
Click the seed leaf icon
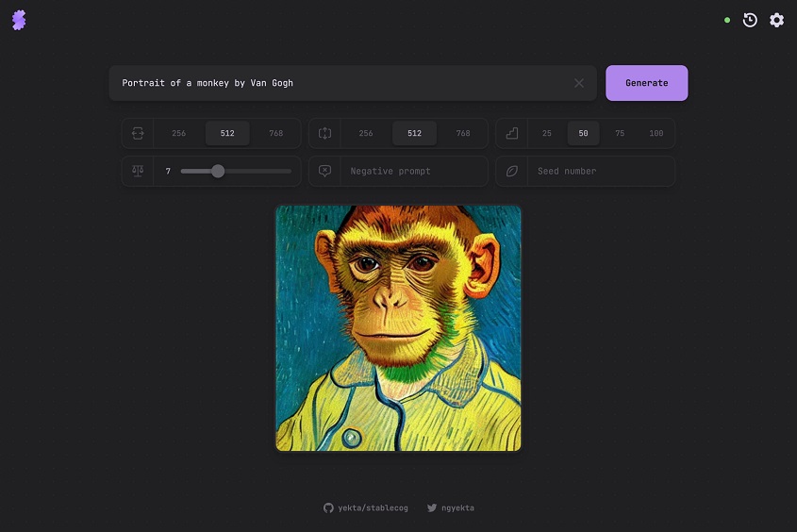(x=512, y=171)
